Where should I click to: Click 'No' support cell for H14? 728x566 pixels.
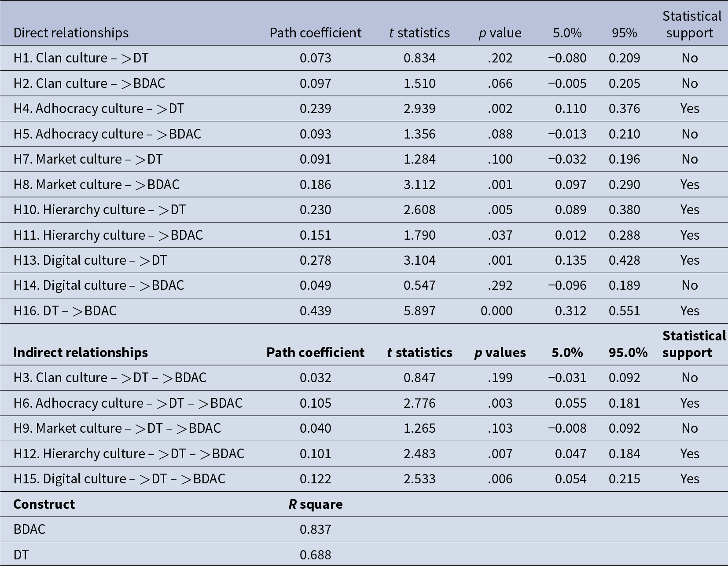pyautogui.click(x=690, y=285)
